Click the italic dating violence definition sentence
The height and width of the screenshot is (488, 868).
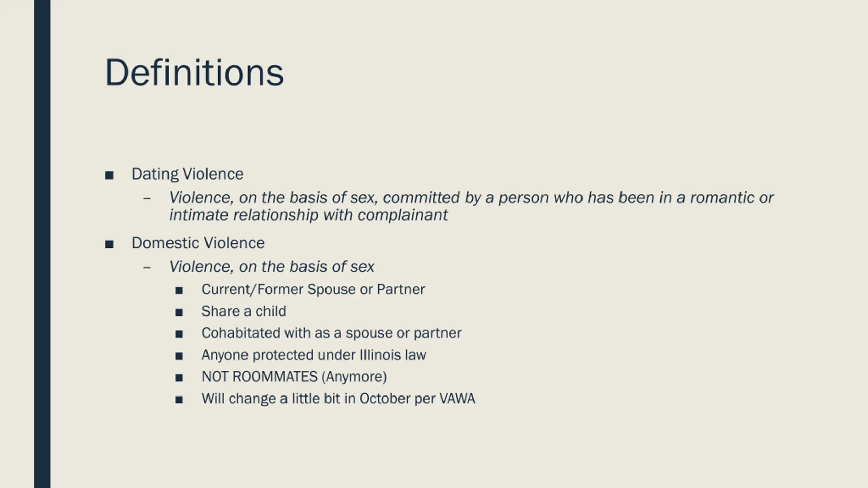(x=471, y=206)
